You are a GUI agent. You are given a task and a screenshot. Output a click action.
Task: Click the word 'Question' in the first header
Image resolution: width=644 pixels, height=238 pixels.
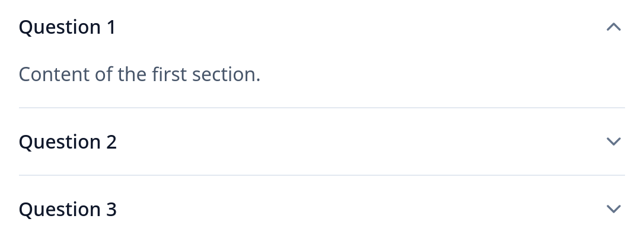pos(60,27)
